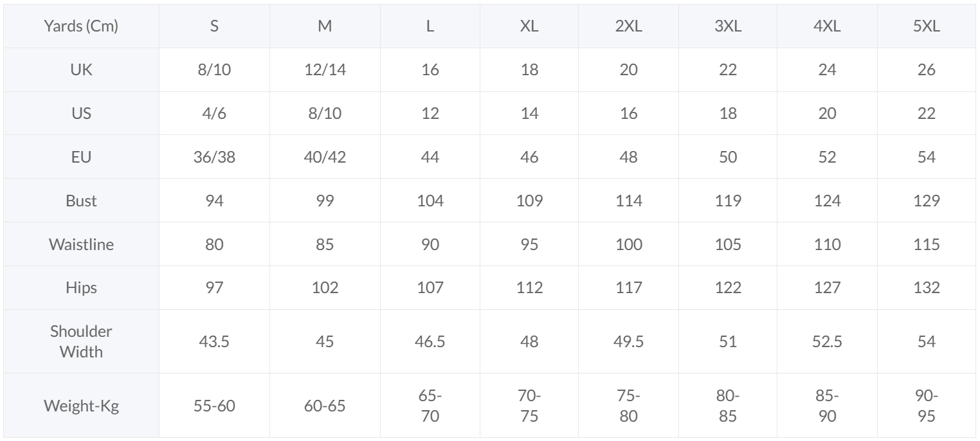
Task: Click the weight '90-95' cell
Action: pos(926,406)
